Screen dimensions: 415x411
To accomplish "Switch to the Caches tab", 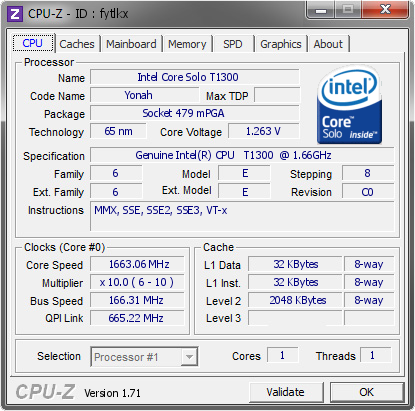I will [x=77, y=44].
